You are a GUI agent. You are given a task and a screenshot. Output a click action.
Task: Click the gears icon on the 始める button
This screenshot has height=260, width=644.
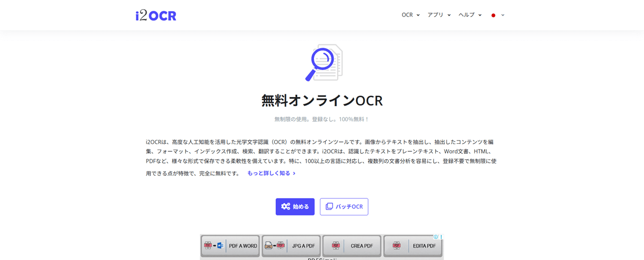coord(286,207)
